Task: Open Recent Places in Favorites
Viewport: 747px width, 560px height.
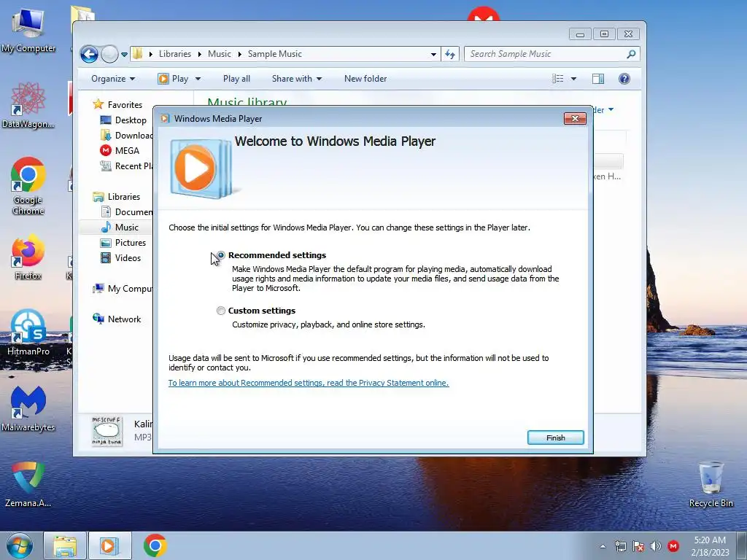Action: (126, 166)
